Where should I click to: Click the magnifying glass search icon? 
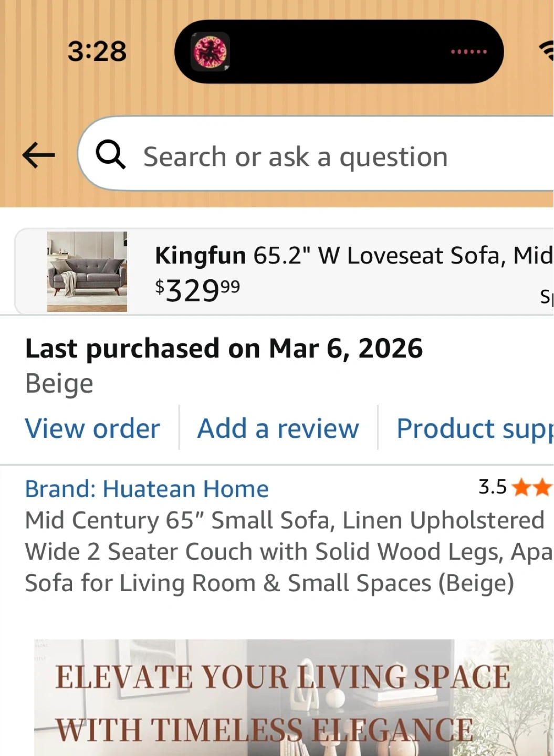pos(110,154)
